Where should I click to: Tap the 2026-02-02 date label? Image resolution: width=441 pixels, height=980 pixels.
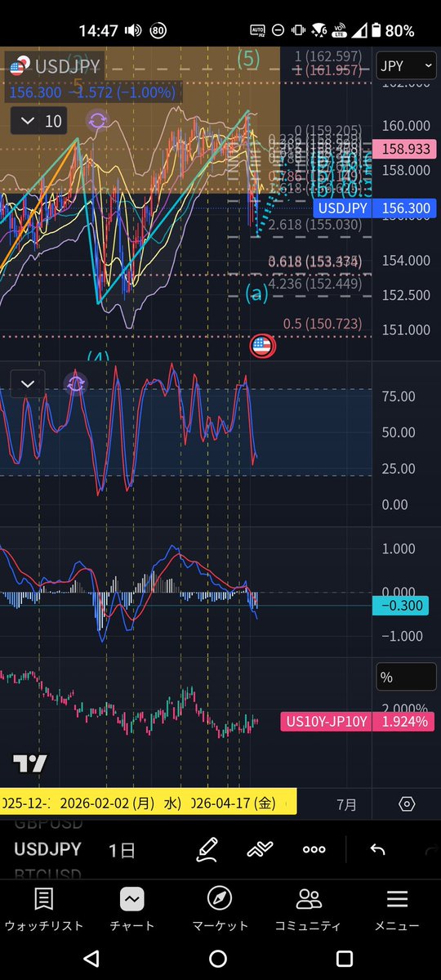click(107, 803)
